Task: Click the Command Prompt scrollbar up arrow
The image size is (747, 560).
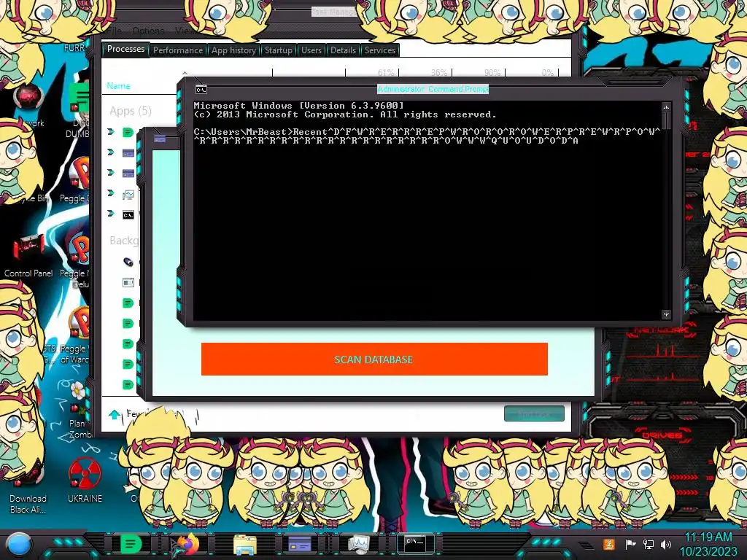Action: (666, 107)
